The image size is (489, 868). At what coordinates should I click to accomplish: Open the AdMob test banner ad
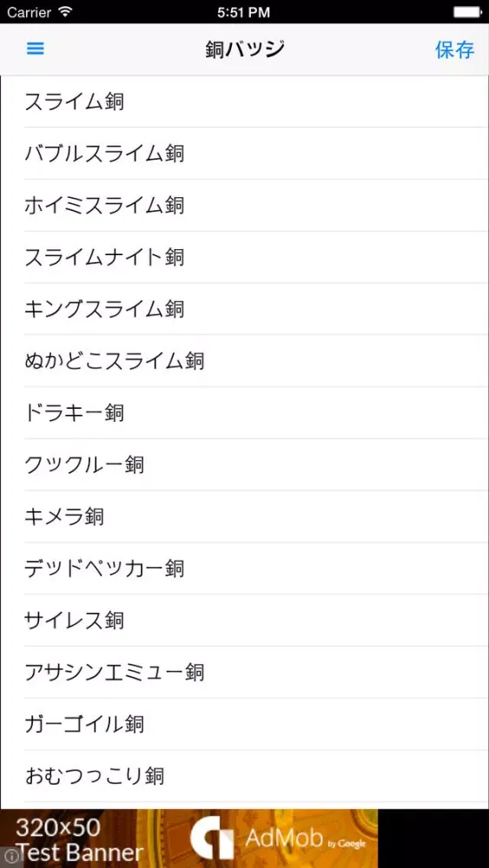[188, 838]
